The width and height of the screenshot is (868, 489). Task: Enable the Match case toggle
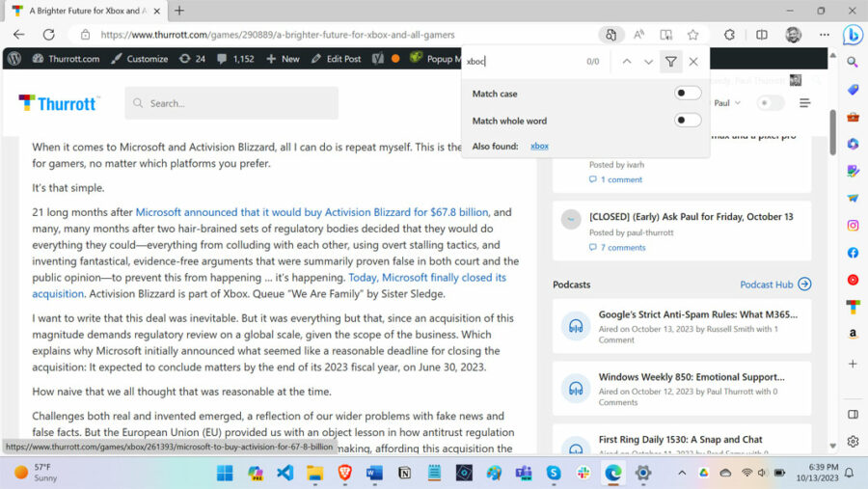coord(688,93)
